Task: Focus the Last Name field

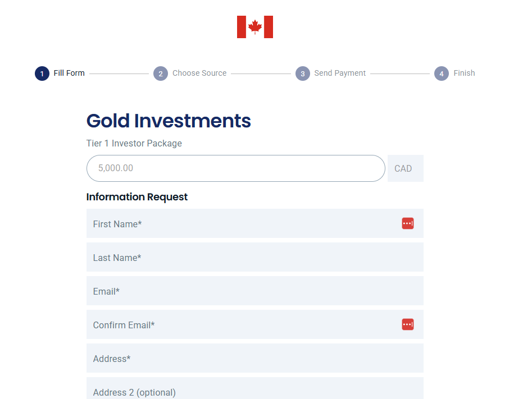Action: [x=255, y=257]
